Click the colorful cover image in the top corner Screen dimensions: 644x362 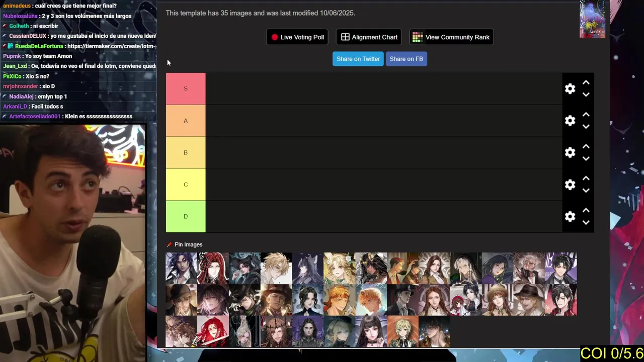coord(592,19)
